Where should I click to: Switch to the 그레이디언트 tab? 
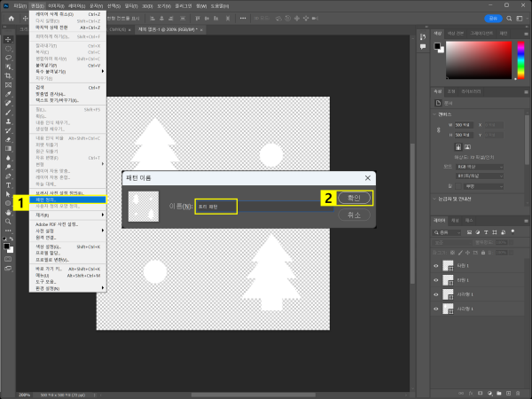tap(481, 34)
